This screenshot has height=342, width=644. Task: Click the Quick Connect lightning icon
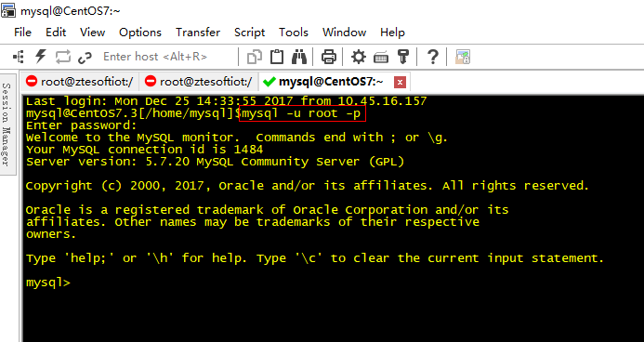[41, 57]
